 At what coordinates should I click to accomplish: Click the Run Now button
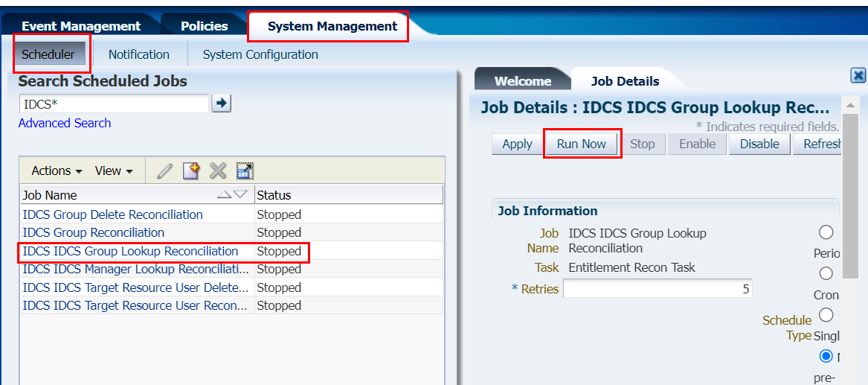click(581, 144)
